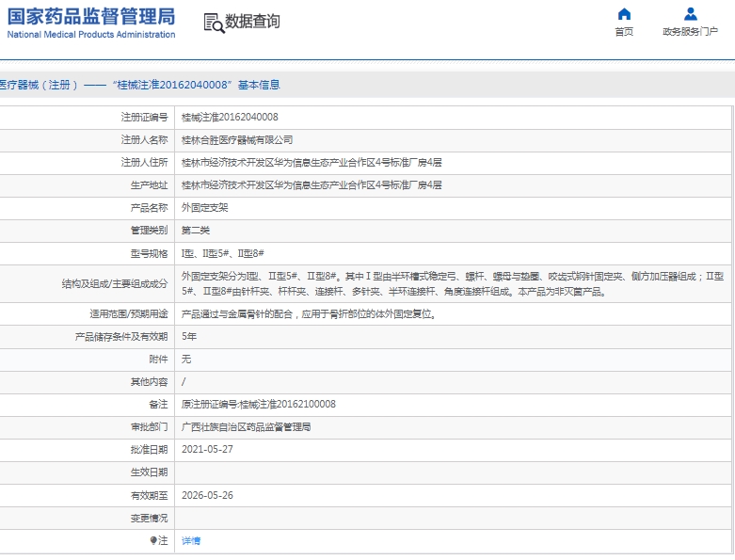The height and width of the screenshot is (560, 735).
Task: Click the pin icon beside 注
Action: (x=153, y=540)
